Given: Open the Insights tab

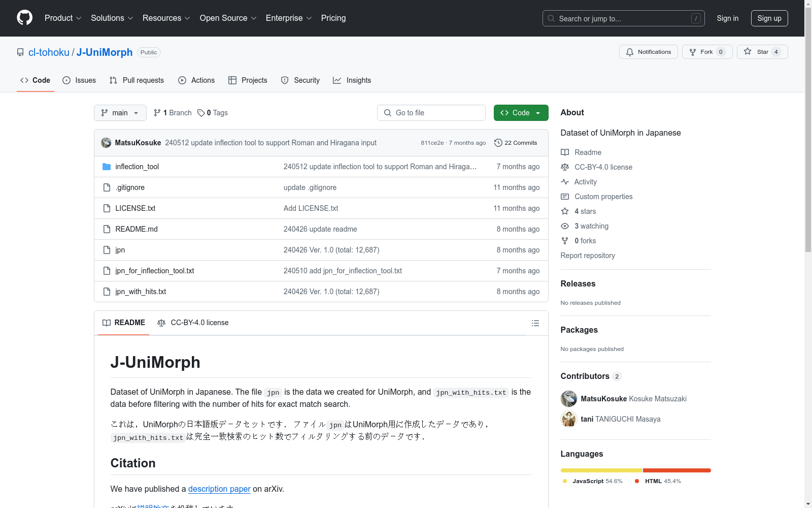Looking at the screenshot, I should [352, 80].
